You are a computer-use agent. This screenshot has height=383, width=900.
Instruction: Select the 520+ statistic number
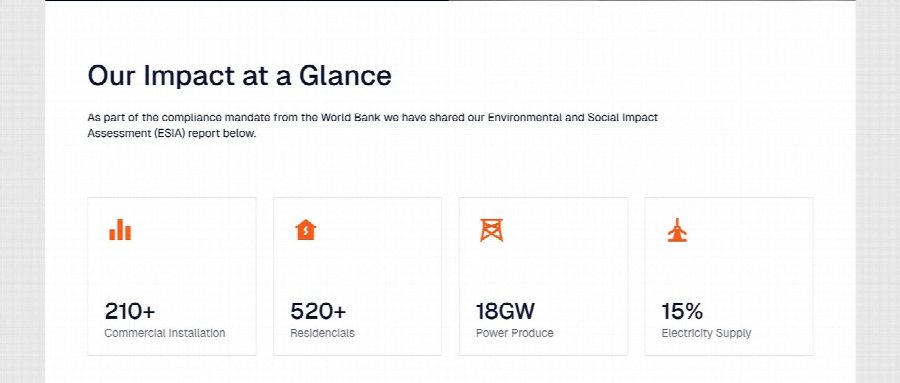pos(318,311)
